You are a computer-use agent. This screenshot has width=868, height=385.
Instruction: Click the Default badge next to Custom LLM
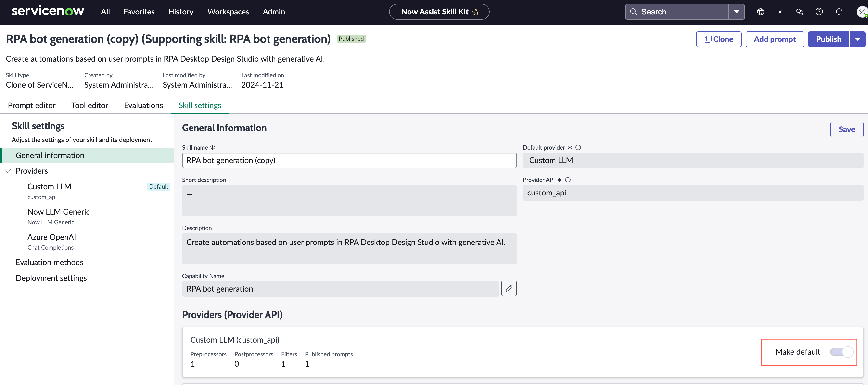(159, 186)
